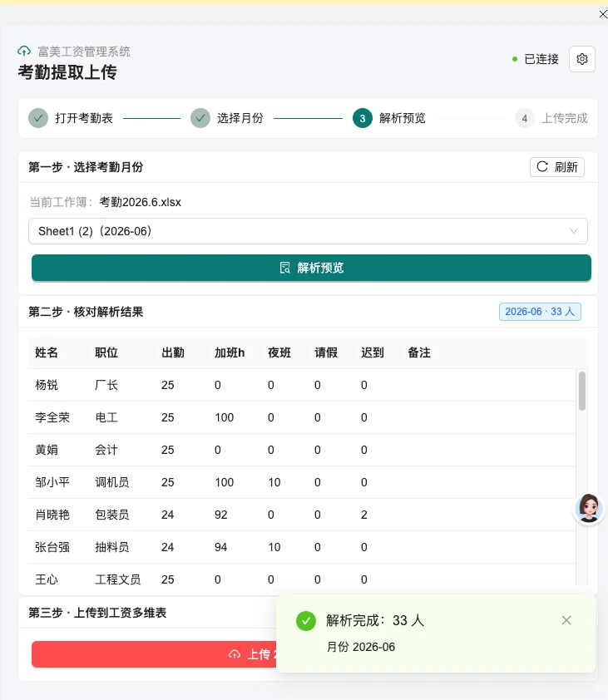608x700 pixels.
Task: Click the 第二步 · 核对解析结果 heading
Action: tap(86, 312)
